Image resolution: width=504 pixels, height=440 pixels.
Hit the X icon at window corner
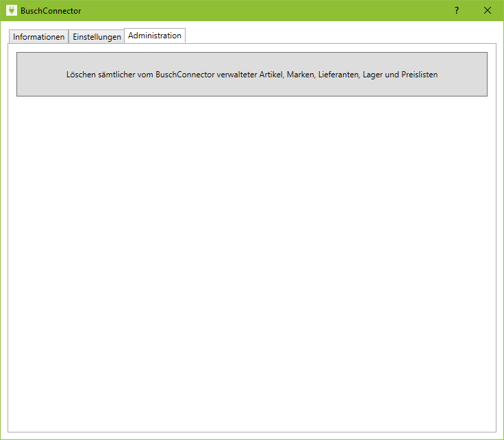(x=488, y=10)
